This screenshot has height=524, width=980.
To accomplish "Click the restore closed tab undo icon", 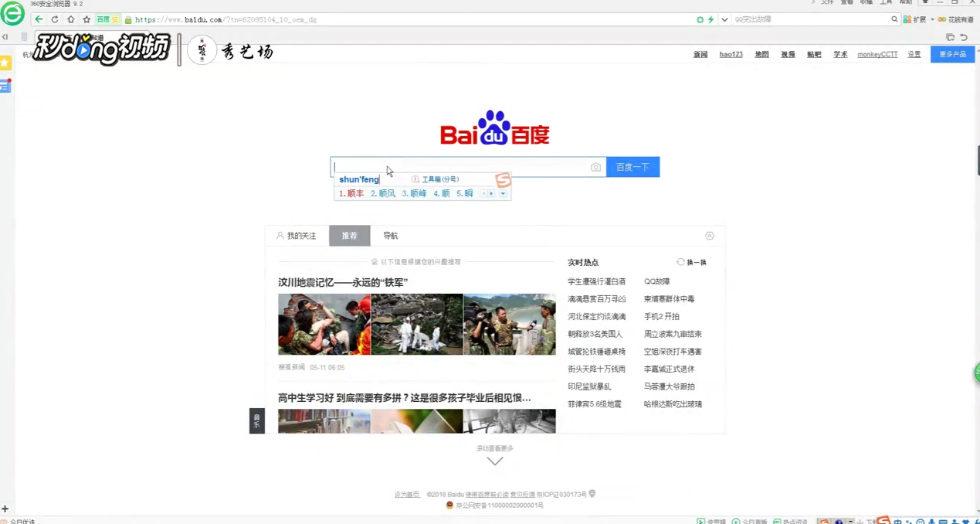I will (x=964, y=37).
